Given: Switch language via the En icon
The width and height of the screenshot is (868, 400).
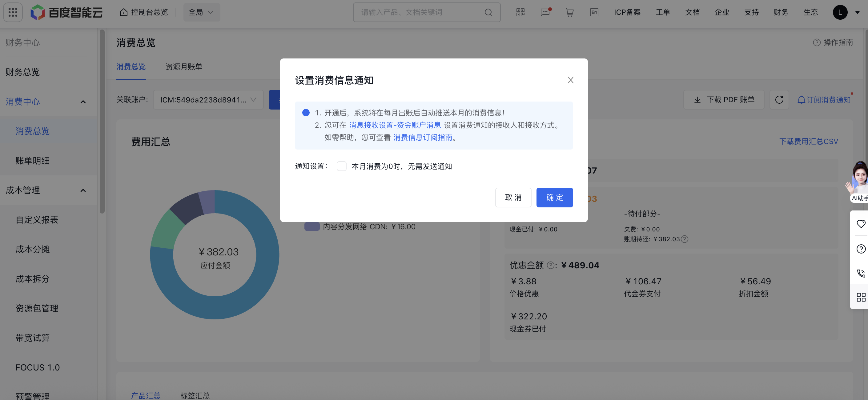Looking at the screenshot, I should pyautogui.click(x=594, y=12).
